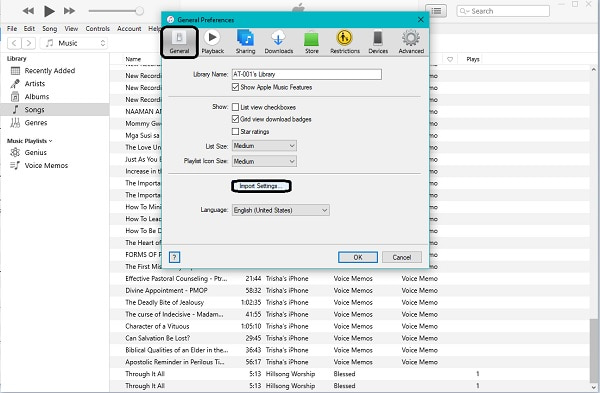This screenshot has height=393, width=600.
Task: Open the Music media picker dropdown
Action: point(74,43)
